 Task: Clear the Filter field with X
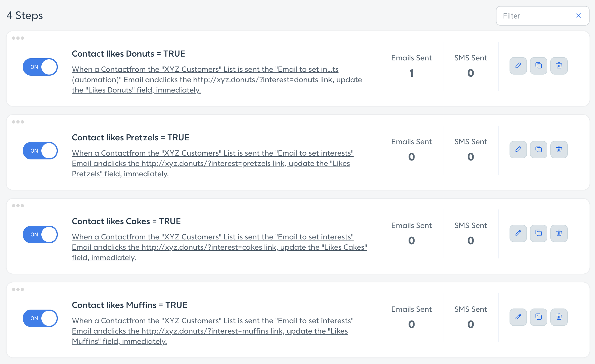coord(579,16)
